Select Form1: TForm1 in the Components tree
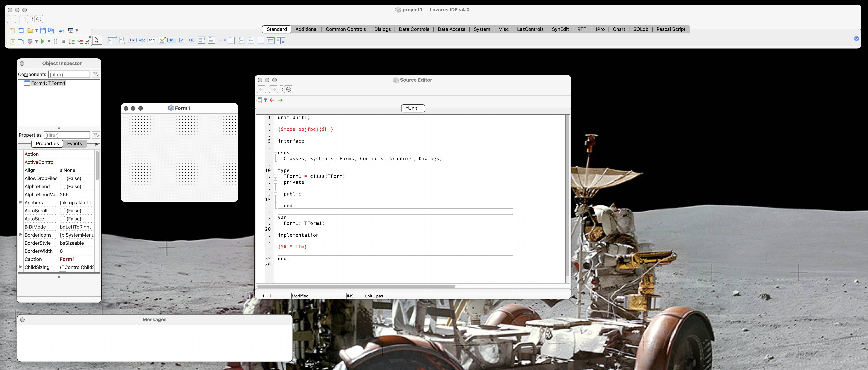Image resolution: width=868 pixels, height=370 pixels. 48,83
